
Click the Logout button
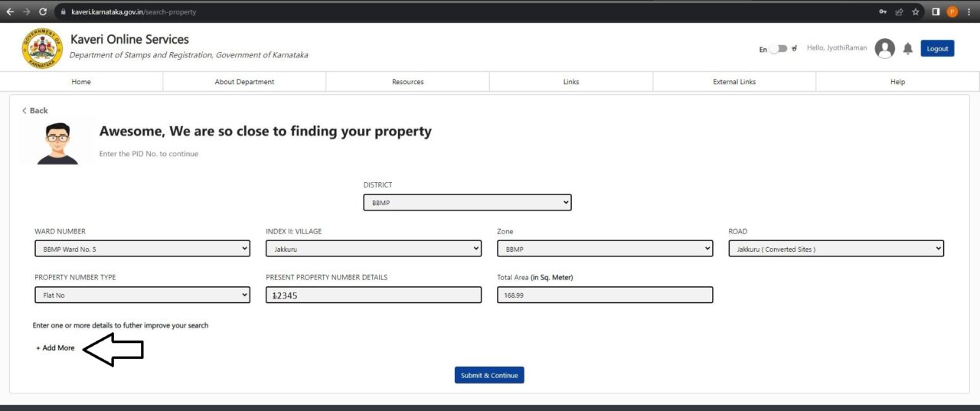pyautogui.click(x=937, y=48)
